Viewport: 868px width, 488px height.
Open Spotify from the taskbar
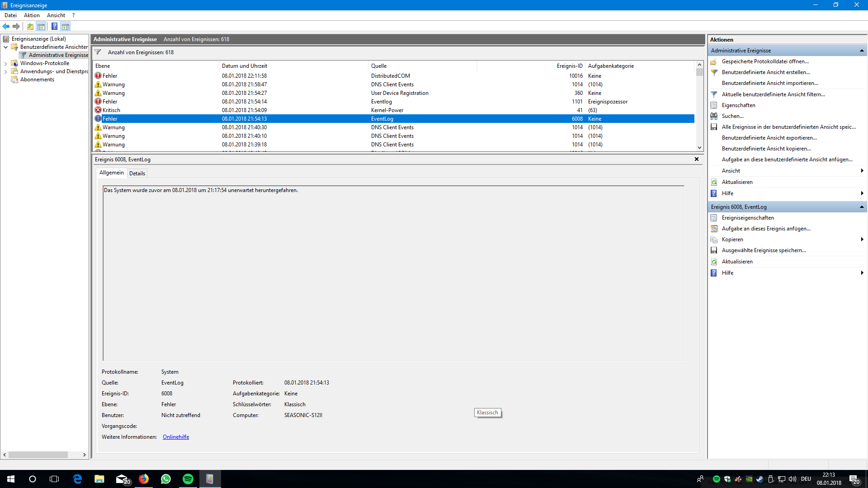[x=188, y=479]
